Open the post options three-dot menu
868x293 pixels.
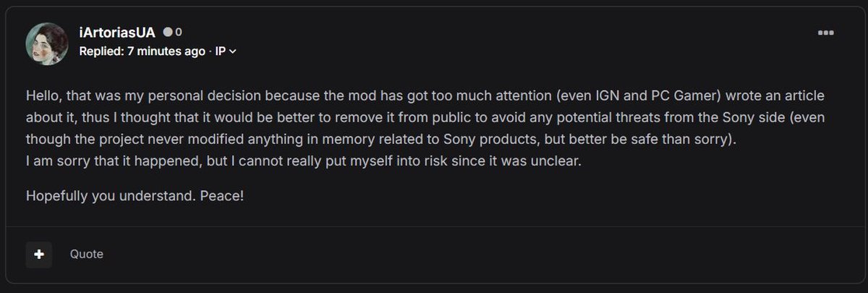[x=825, y=33]
